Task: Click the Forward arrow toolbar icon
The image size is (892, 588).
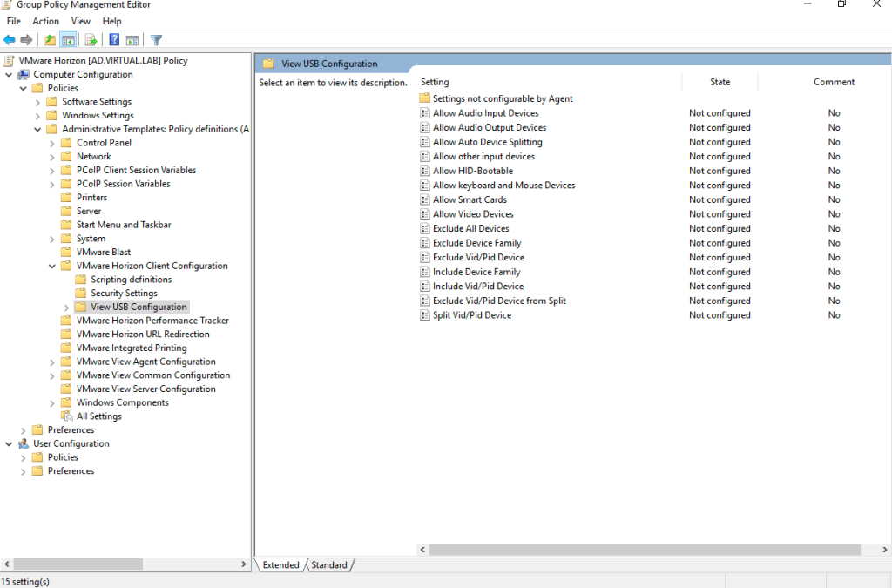Action: [26, 40]
